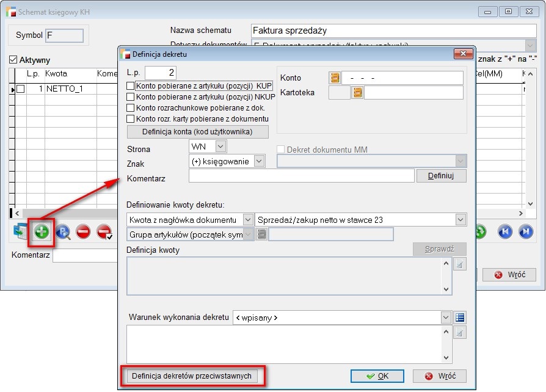Screen dimensions: 546x392
Task: Open 'Kwota z nagłówka dokumentu' dropdown
Action: pos(247,220)
